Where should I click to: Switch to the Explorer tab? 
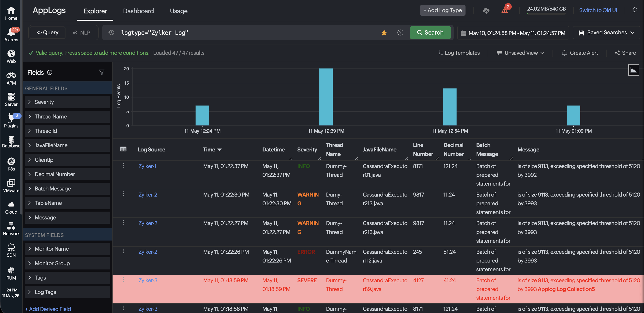[x=95, y=11]
